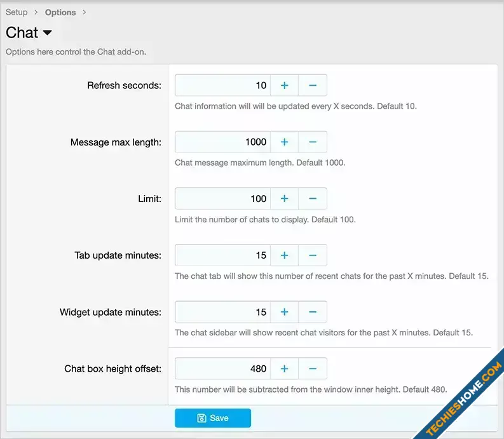Select the Chat box height offset field
504x439 pixels.
tap(222, 368)
